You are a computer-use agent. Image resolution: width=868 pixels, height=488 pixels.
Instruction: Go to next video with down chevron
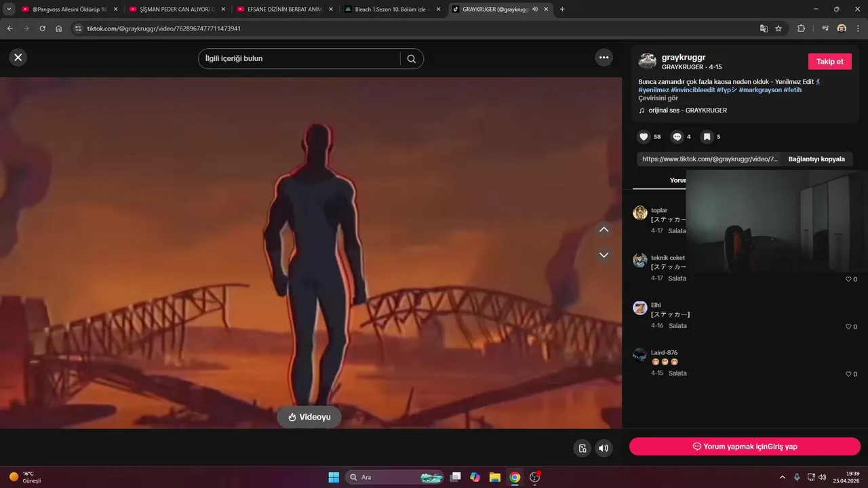(604, 255)
